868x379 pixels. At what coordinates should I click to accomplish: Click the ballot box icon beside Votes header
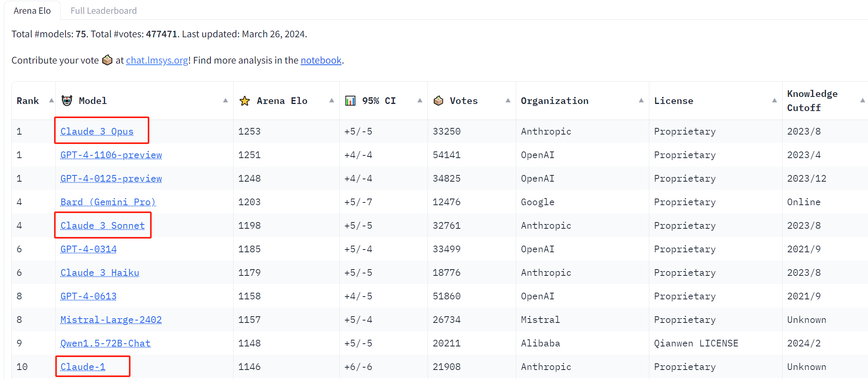pos(439,101)
